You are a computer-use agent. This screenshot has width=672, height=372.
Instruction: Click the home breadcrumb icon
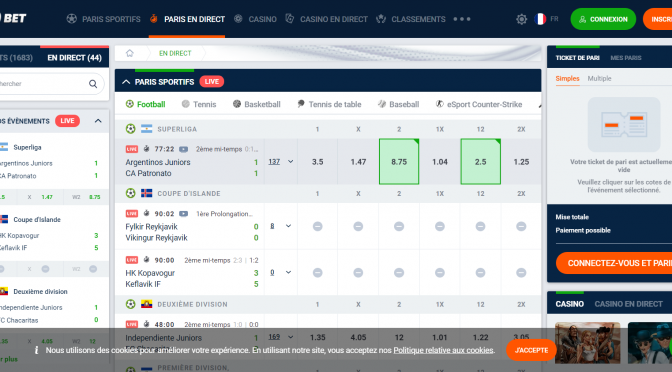(129, 53)
